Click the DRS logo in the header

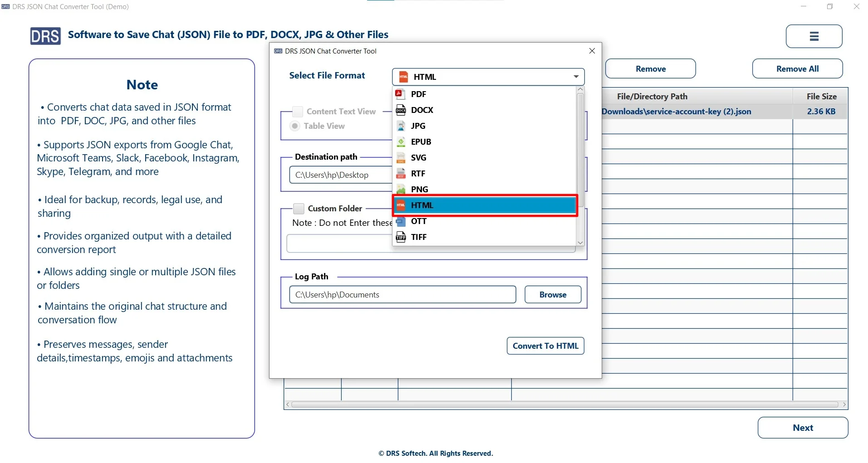point(45,36)
